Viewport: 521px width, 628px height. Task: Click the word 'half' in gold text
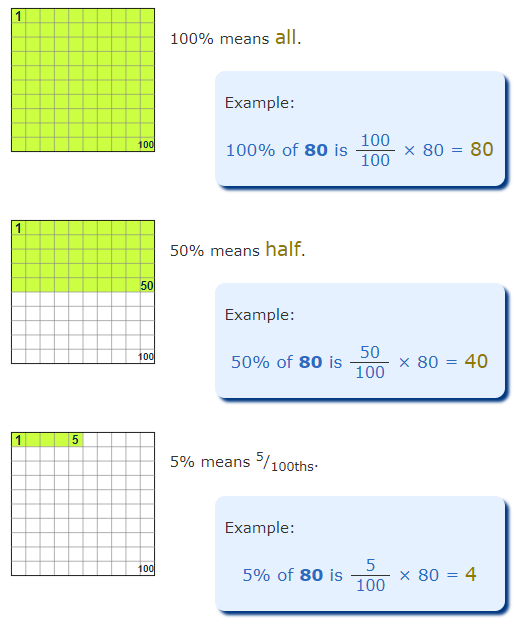click(283, 249)
